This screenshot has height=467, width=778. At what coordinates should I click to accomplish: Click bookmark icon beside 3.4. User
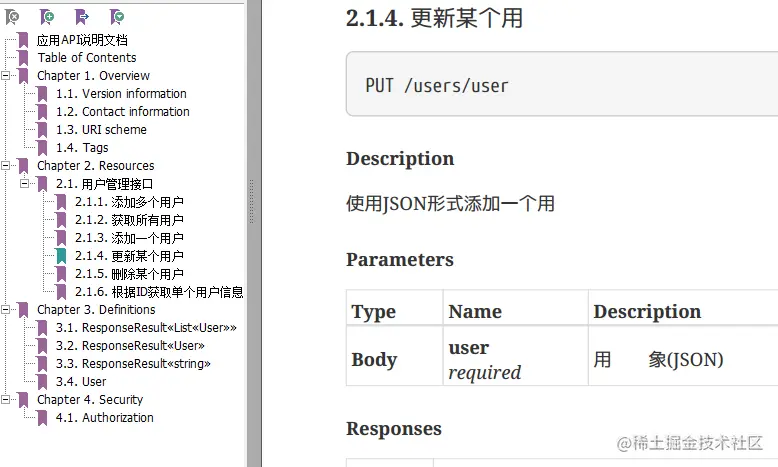42,382
